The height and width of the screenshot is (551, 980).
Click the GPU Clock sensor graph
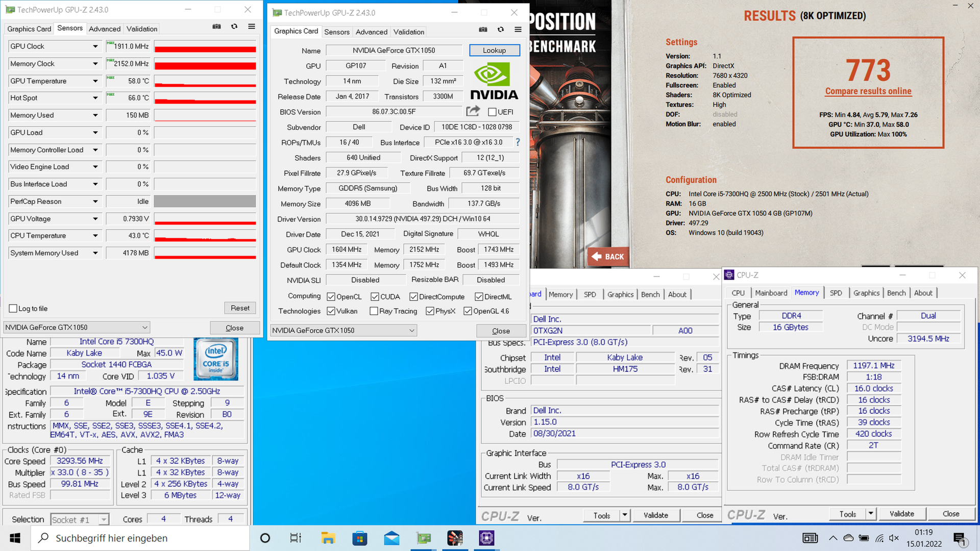coord(205,46)
